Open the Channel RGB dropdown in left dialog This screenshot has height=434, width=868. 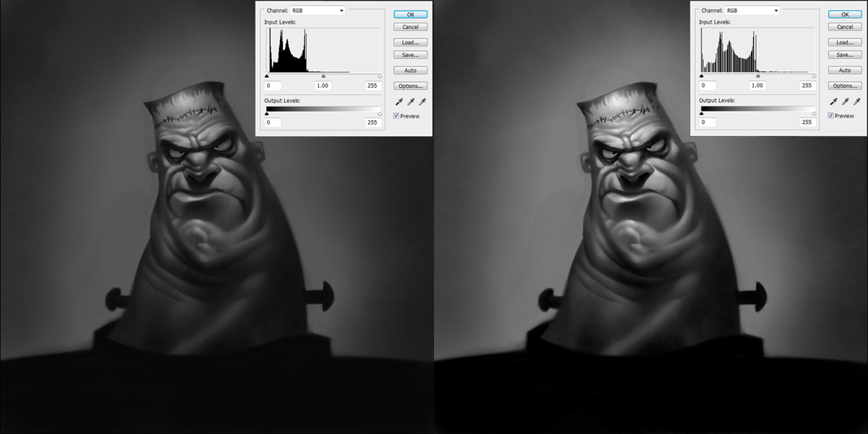coord(318,10)
